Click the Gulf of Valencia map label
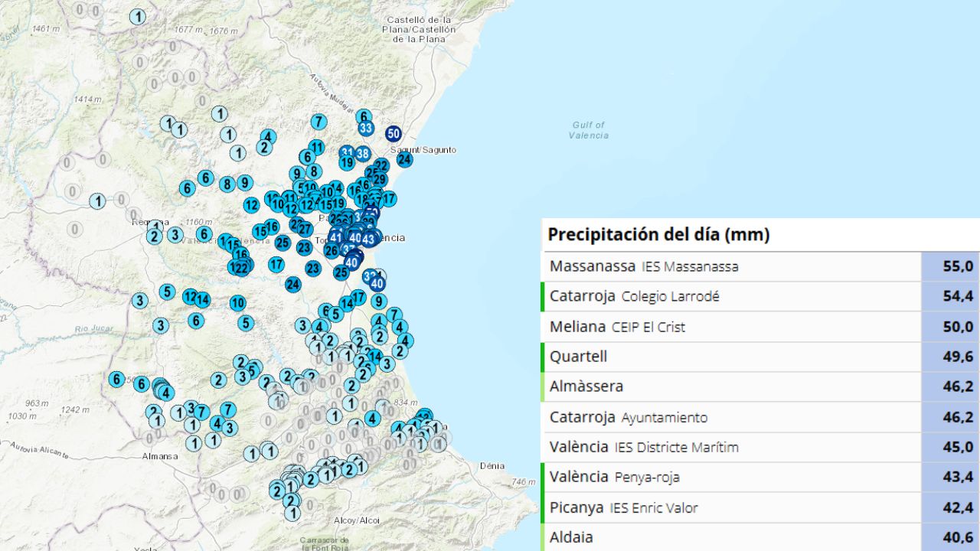980x551 pixels. coord(588,130)
